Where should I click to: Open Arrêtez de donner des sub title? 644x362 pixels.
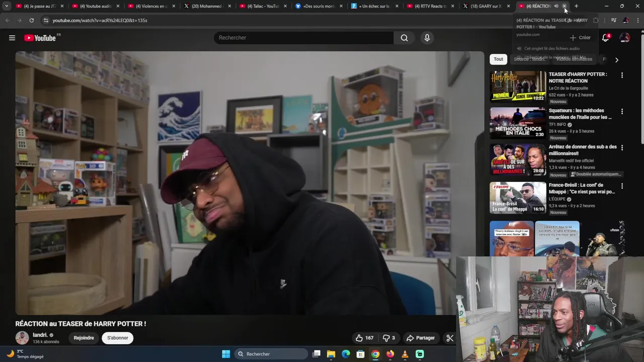(x=583, y=150)
